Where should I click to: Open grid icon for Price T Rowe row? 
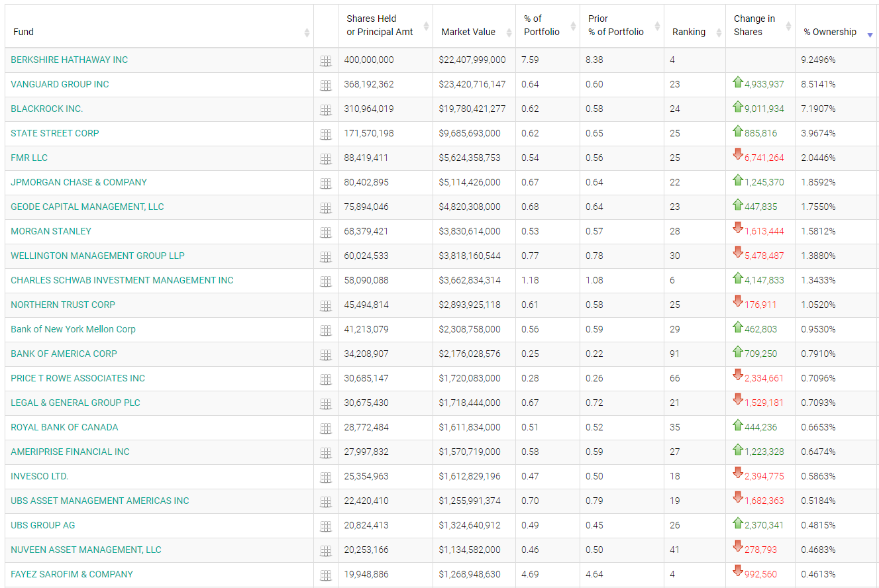click(326, 379)
